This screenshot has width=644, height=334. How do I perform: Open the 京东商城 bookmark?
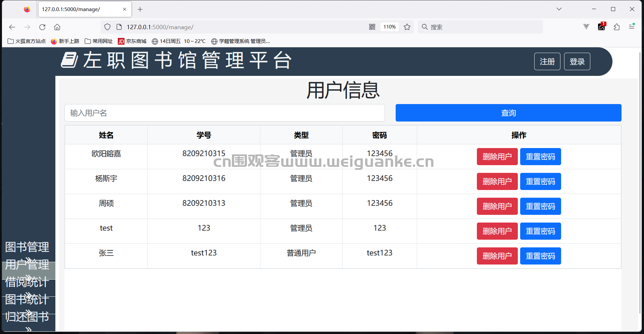pos(132,41)
